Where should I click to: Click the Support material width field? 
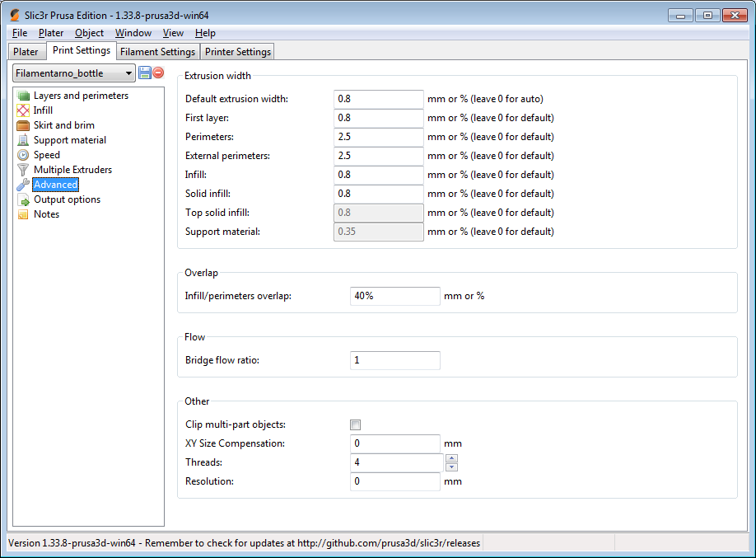point(379,232)
